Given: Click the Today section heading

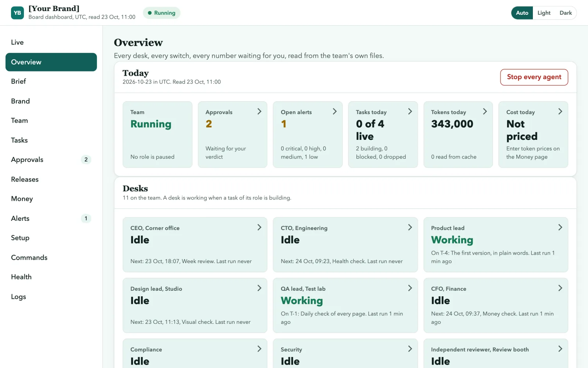Looking at the screenshot, I should coord(136,73).
